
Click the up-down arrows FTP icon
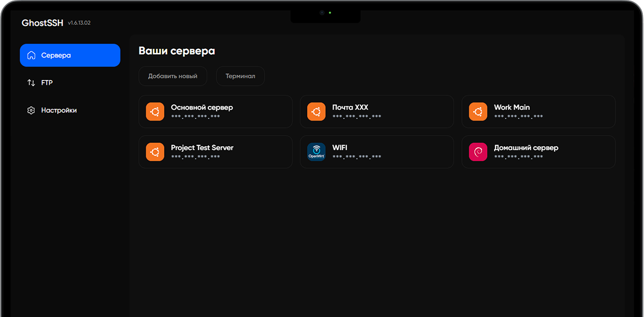[x=31, y=83]
